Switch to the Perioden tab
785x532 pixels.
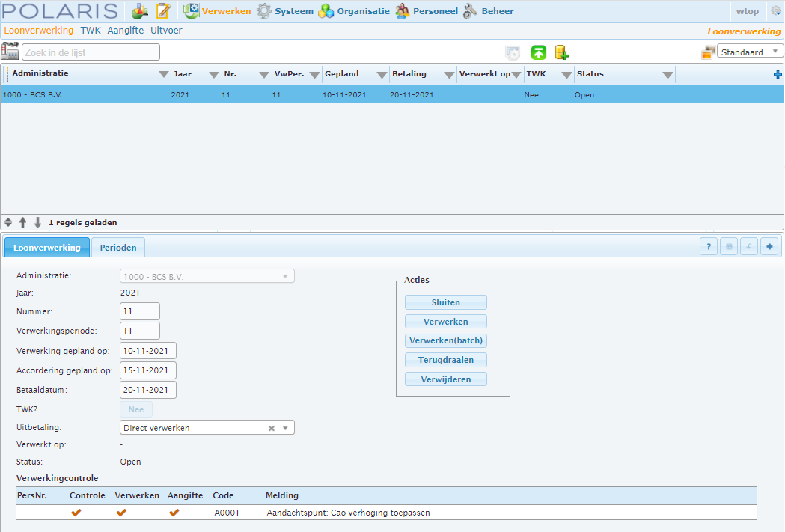click(118, 248)
